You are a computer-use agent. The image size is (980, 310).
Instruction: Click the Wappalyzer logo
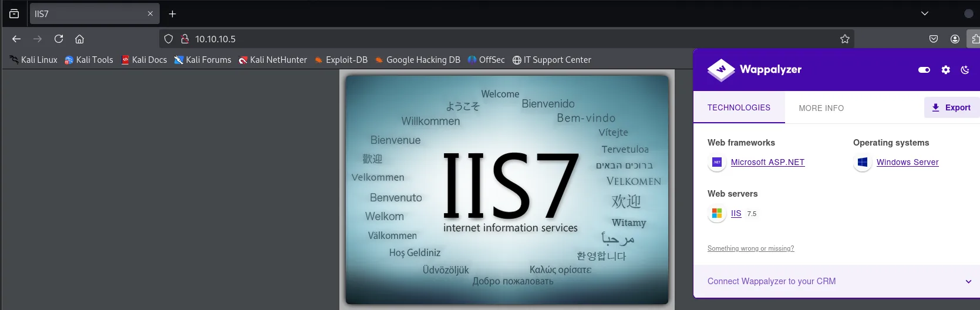pos(755,69)
